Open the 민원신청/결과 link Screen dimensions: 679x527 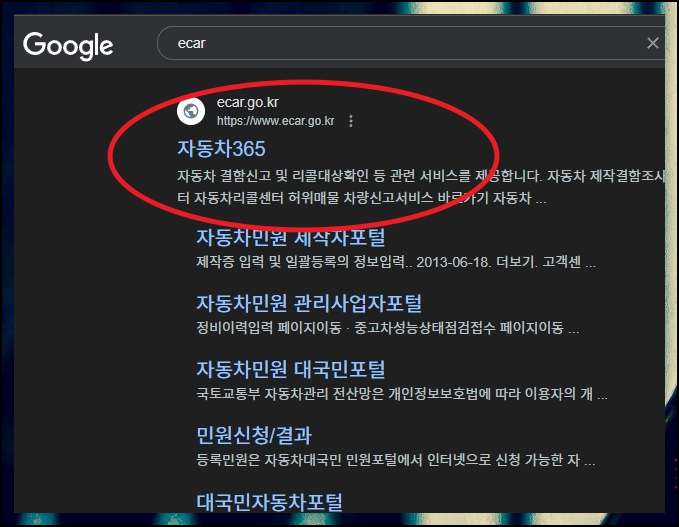[x=254, y=435]
